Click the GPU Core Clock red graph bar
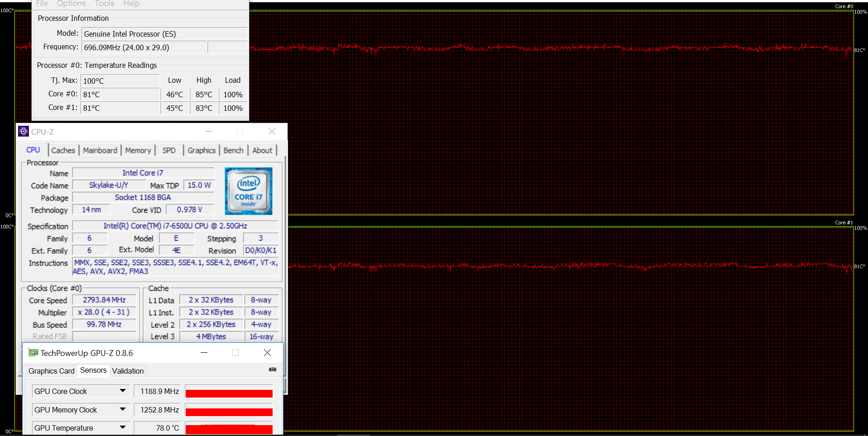The image size is (868, 436). pos(229,393)
